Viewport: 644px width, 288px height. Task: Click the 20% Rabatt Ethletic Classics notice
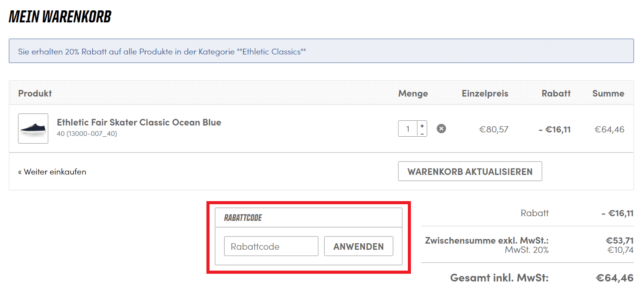[321, 51]
